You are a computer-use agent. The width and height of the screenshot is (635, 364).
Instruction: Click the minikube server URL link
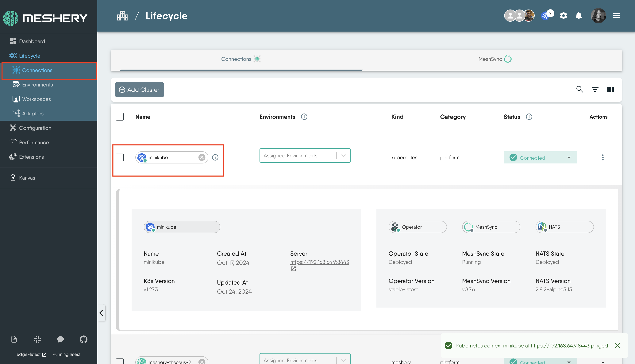(320, 262)
